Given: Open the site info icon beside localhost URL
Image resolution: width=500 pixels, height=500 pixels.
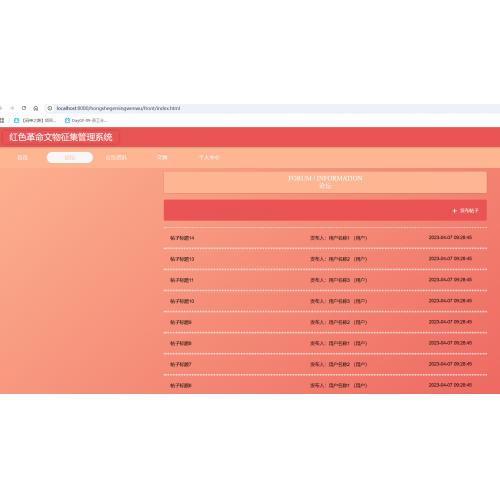Looking at the screenshot, I should [x=50, y=108].
